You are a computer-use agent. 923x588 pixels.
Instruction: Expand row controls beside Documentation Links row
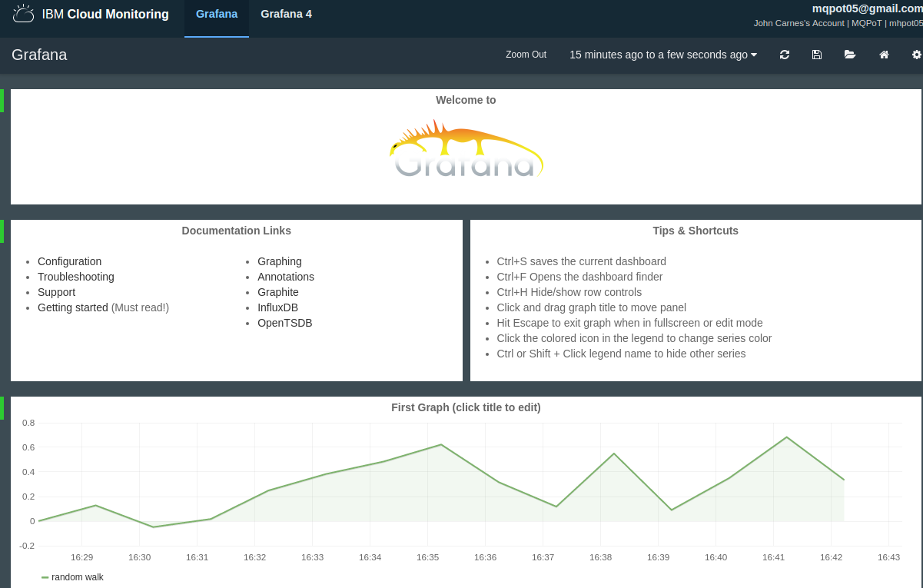coord(2,231)
